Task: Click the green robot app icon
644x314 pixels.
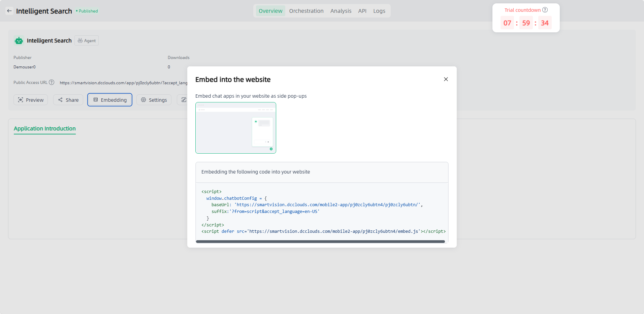Action: click(19, 41)
